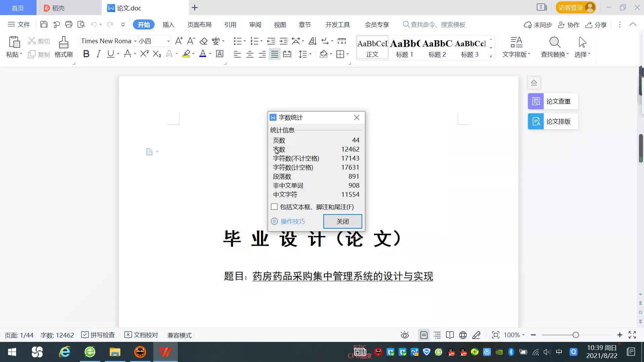Switch to web layout globe icon
This screenshot has width=644, height=362.
pyautogui.click(x=463, y=335)
